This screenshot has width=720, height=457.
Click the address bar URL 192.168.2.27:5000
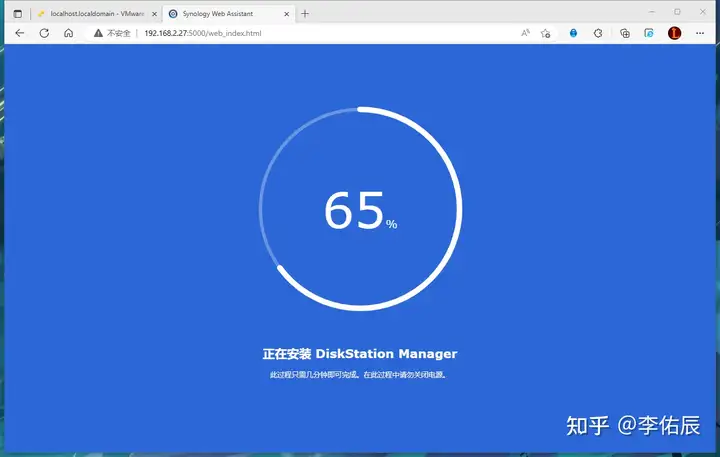[x=202, y=33]
